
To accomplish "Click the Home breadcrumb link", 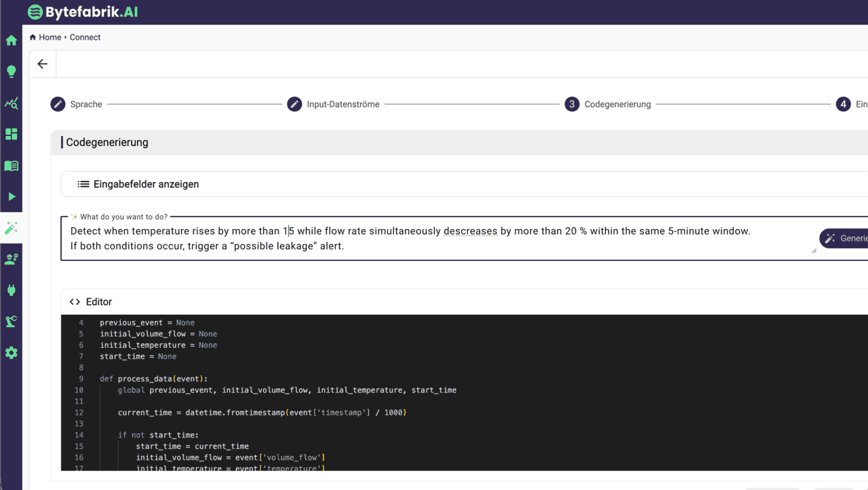I will tap(50, 38).
